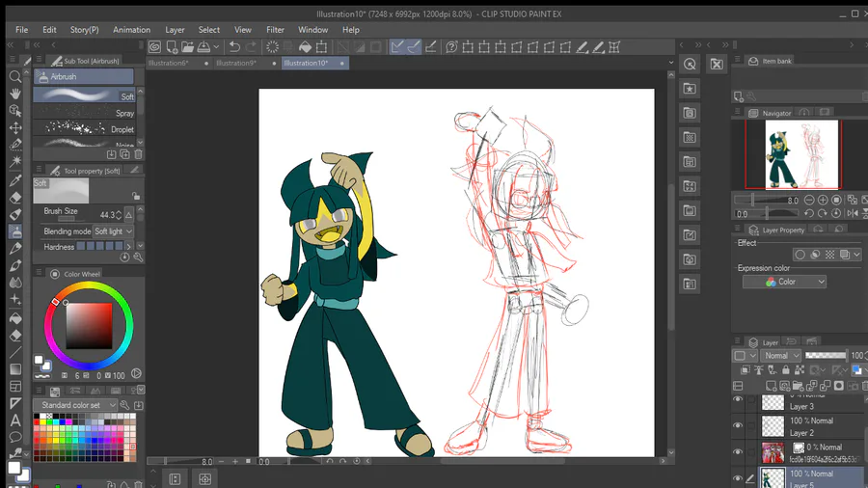Select the Spray sub tool
The image size is (868, 488).
tap(84, 112)
